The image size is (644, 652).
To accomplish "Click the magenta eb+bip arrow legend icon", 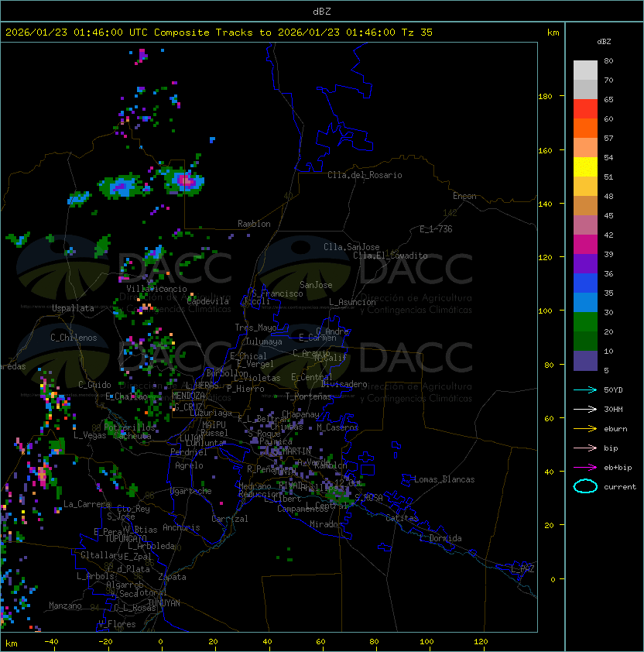I will point(585,468).
